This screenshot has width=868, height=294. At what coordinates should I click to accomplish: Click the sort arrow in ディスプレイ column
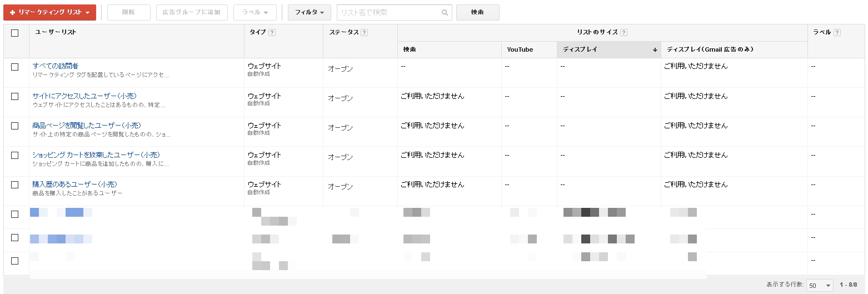tap(655, 50)
